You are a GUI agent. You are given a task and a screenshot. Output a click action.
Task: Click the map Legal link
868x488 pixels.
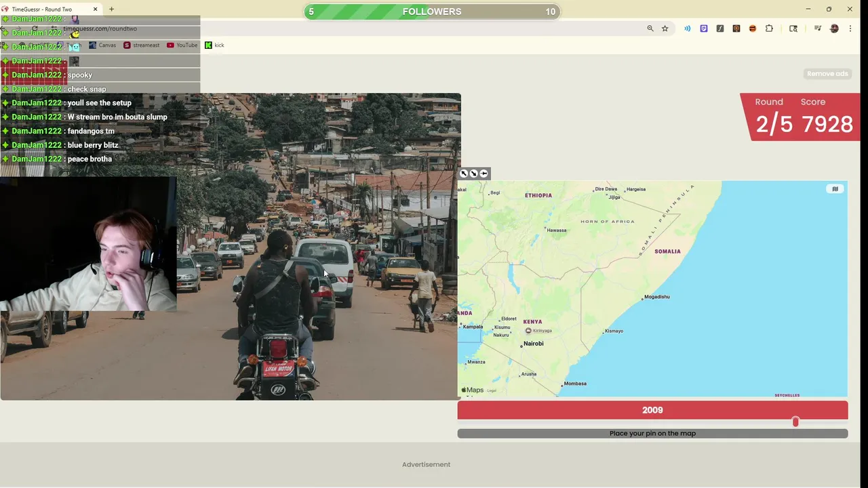pos(492,390)
